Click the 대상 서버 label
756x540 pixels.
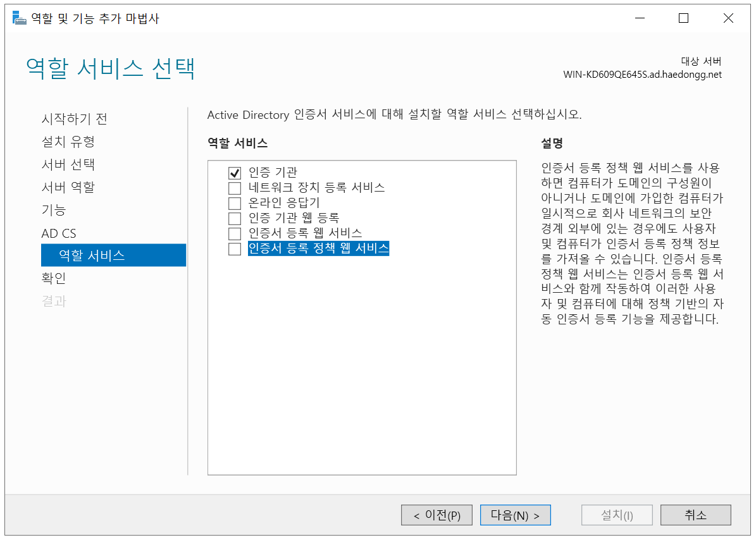[701, 61]
